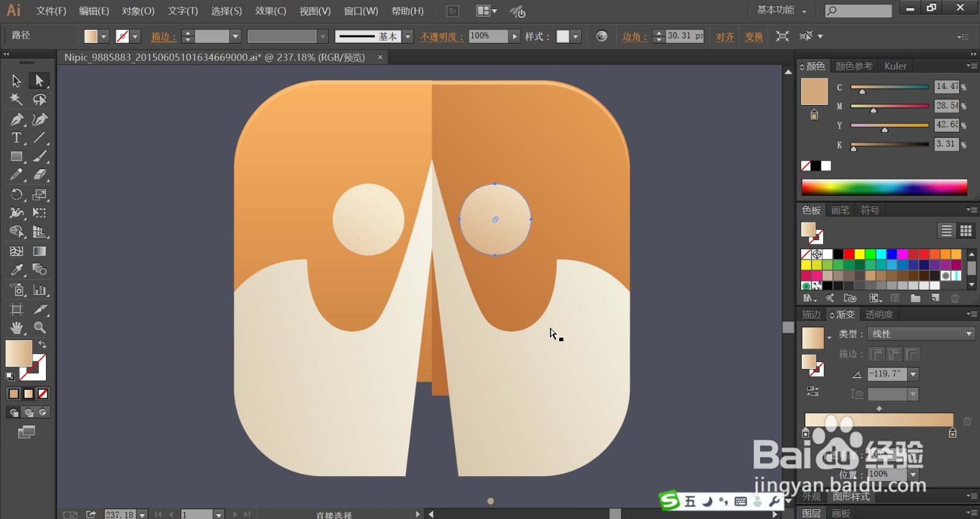The width and height of the screenshot is (980, 519).
Task: Open stroke weight dropdown
Action: (x=235, y=37)
